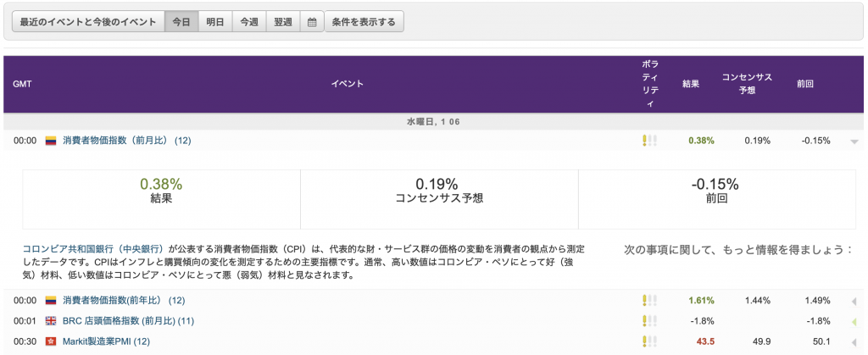Click Colombia flag on monthly CPI row
This screenshot has height=355, width=868.
click(x=51, y=141)
